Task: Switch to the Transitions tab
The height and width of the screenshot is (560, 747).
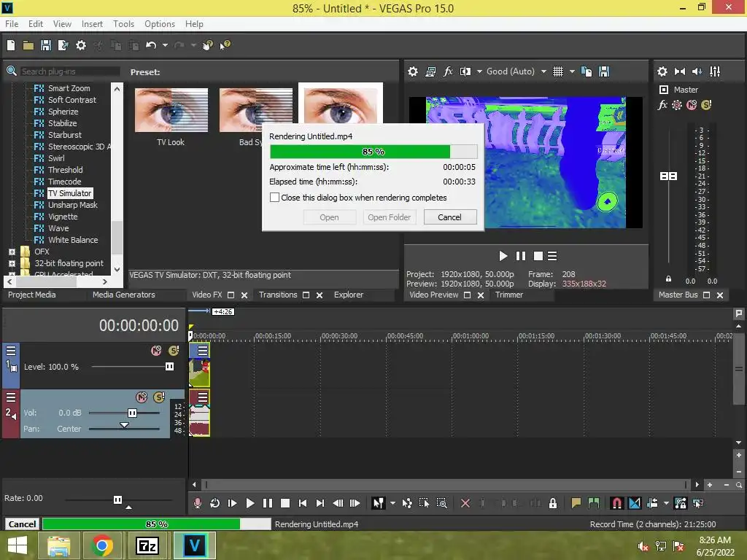Action: point(278,295)
